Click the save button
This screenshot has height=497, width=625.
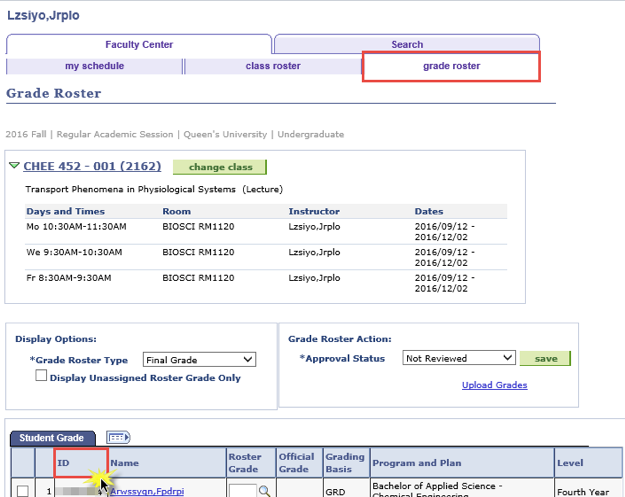click(x=546, y=358)
